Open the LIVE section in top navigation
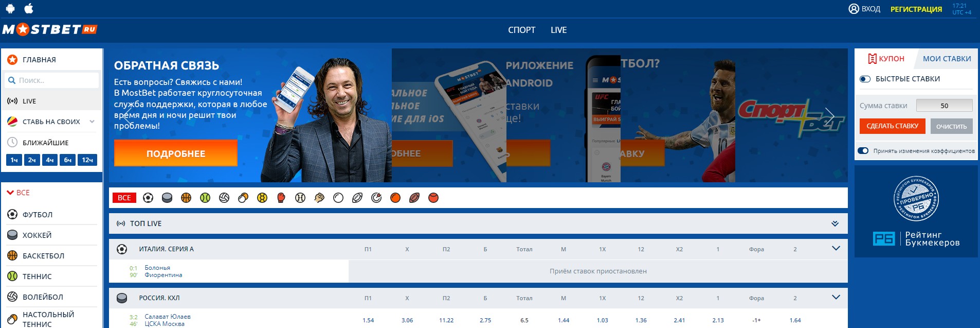 coord(558,30)
